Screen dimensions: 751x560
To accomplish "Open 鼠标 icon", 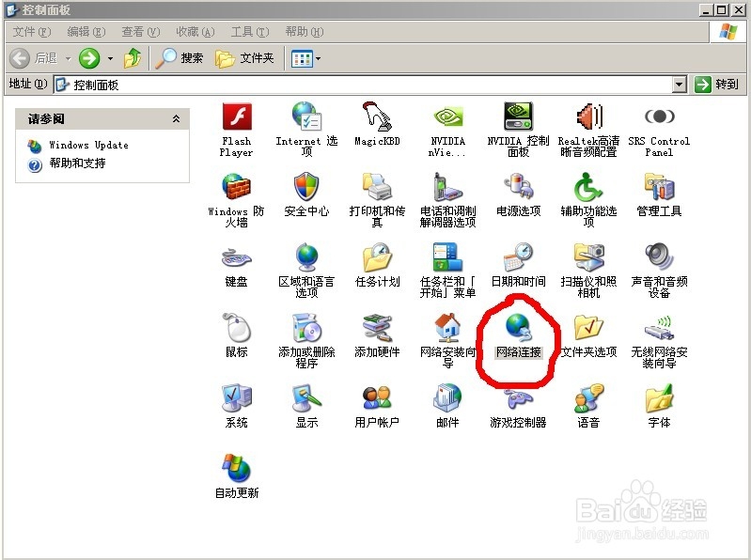I will (x=237, y=327).
